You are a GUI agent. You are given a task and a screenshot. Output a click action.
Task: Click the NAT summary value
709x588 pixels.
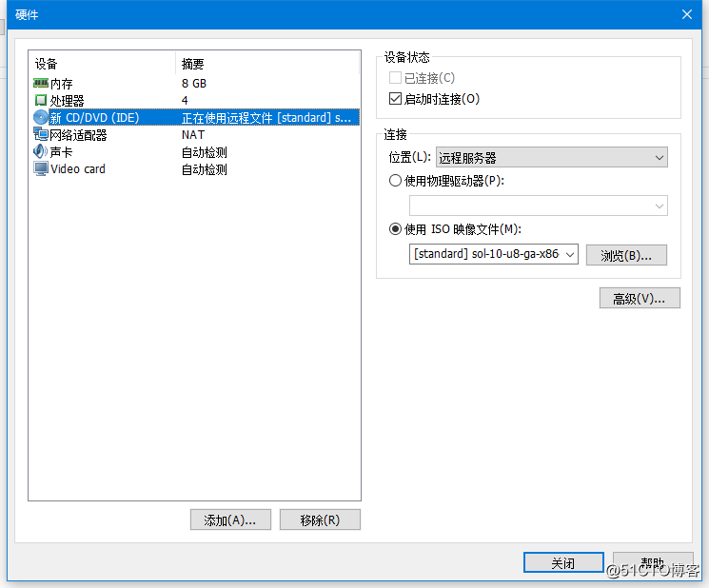point(193,135)
